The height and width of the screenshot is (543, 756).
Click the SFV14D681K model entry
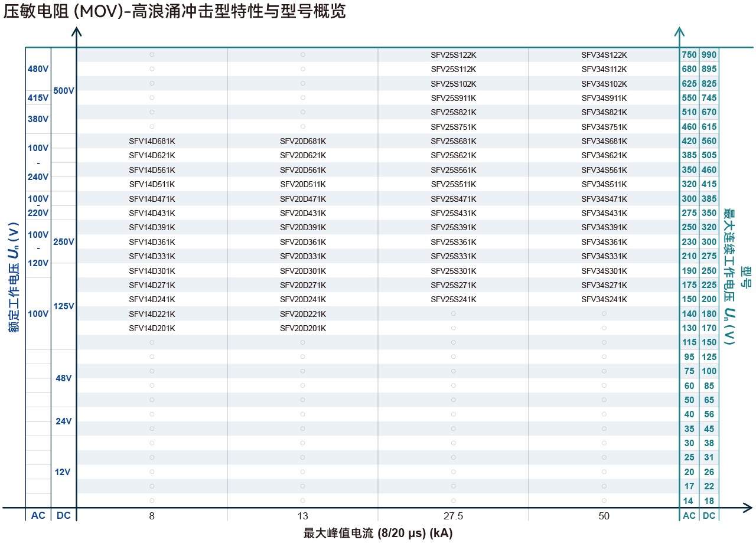pyautogui.click(x=152, y=141)
